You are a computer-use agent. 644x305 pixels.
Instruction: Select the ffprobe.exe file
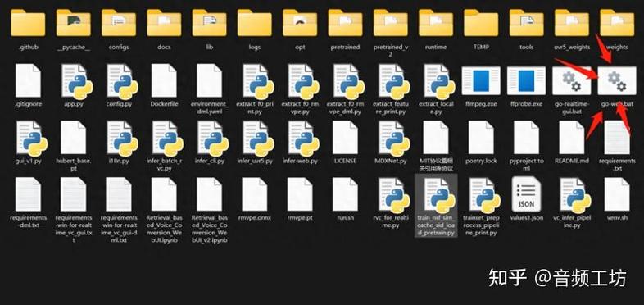coord(527,81)
